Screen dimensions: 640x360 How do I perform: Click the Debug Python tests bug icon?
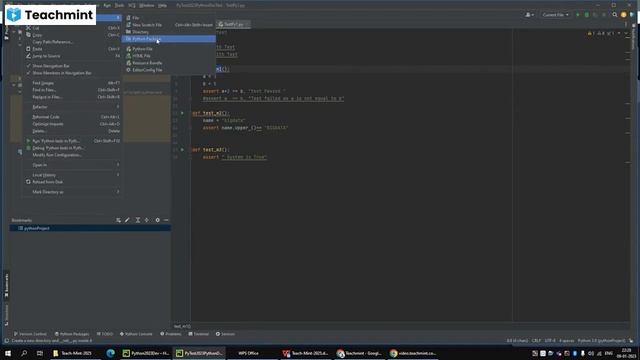(28, 148)
